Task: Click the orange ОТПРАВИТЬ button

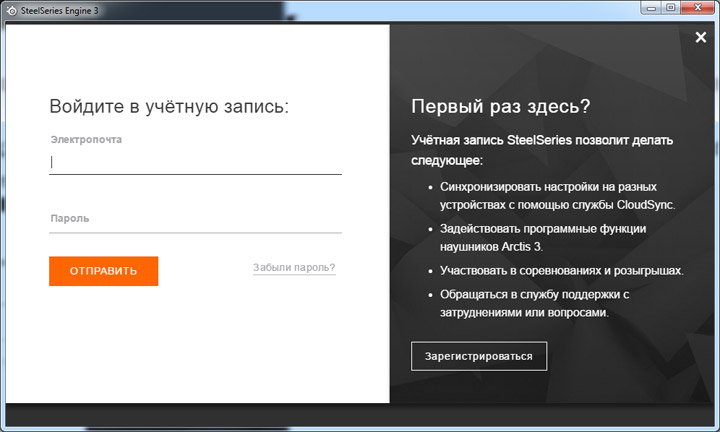Action: tap(103, 271)
